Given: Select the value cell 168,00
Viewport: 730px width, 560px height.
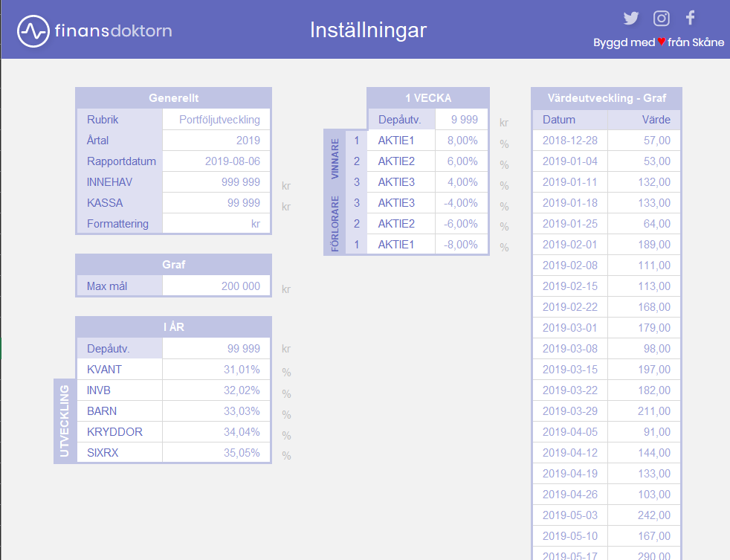Looking at the screenshot, I should pyautogui.click(x=644, y=307).
